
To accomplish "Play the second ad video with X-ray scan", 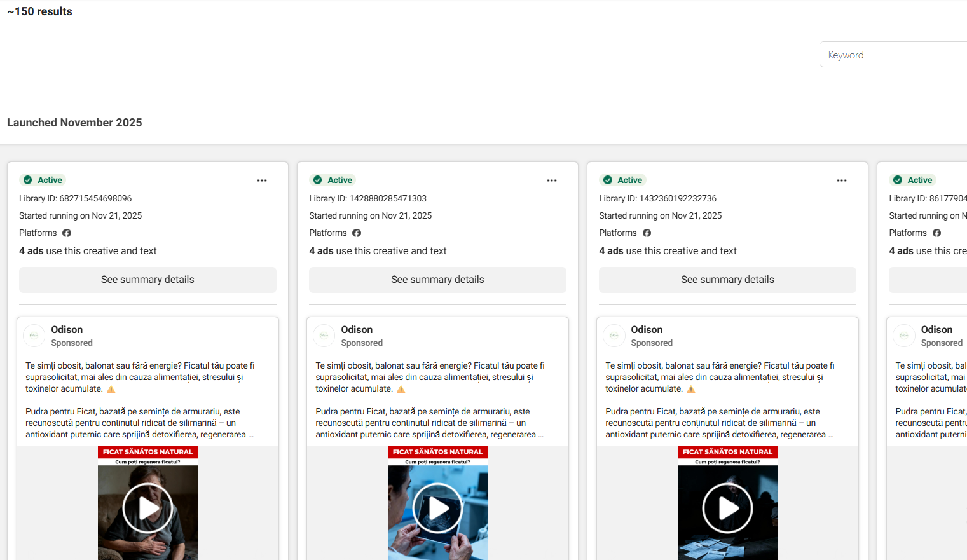I will pos(437,508).
